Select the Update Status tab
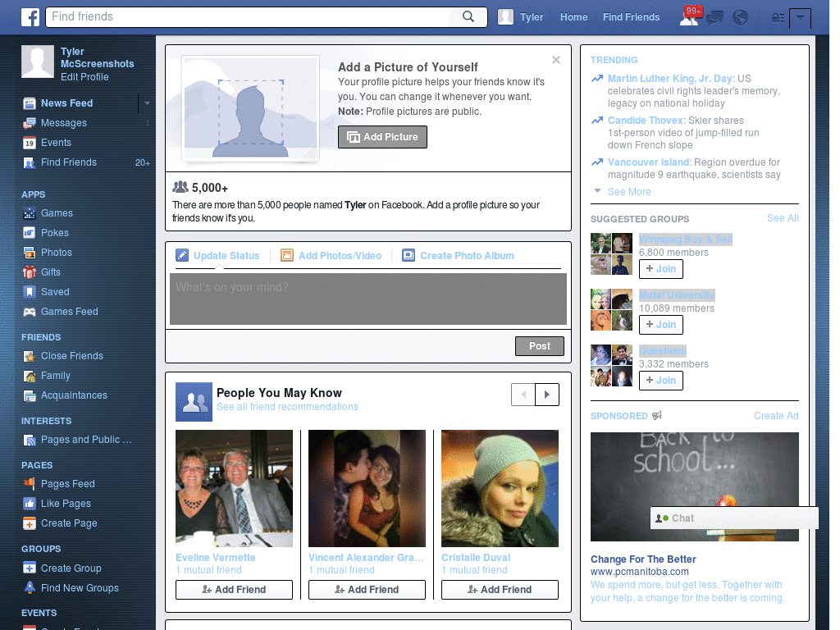 point(217,256)
